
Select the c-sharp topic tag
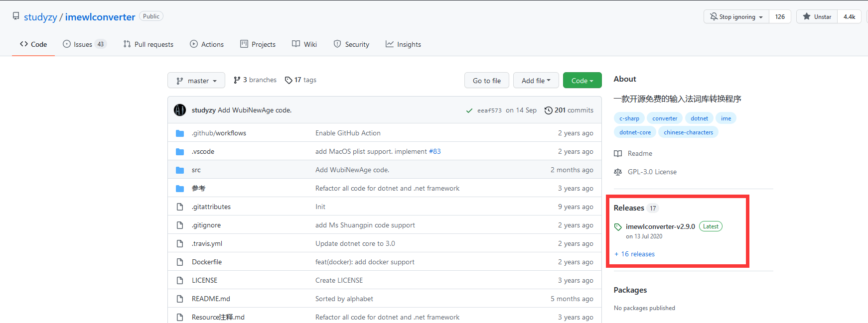click(629, 118)
